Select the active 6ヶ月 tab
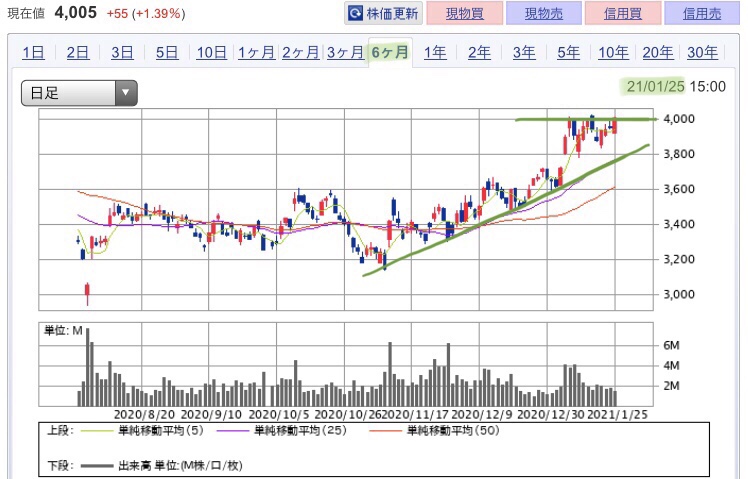Viewport: 748px width, 479px height. (x=389, y=53)
